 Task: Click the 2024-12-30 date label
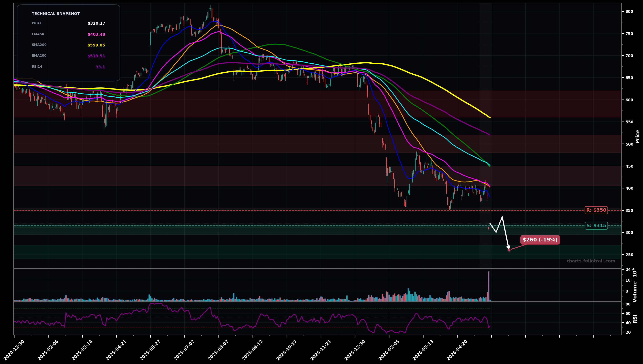click(x=14, y=350)
